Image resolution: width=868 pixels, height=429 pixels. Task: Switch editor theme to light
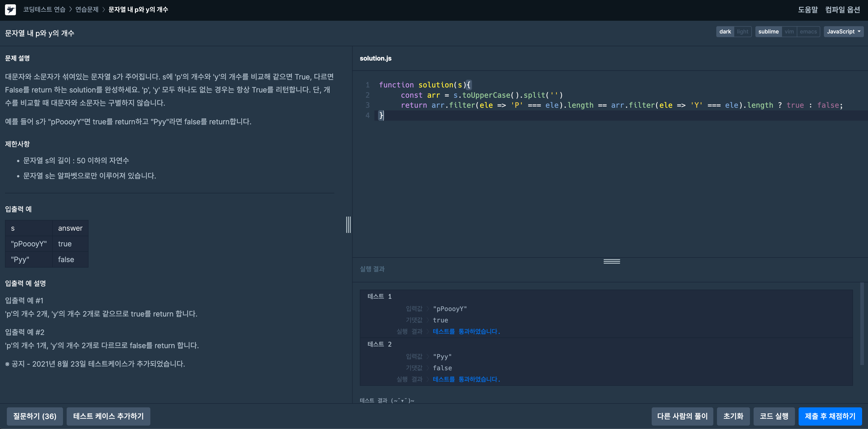742,32
